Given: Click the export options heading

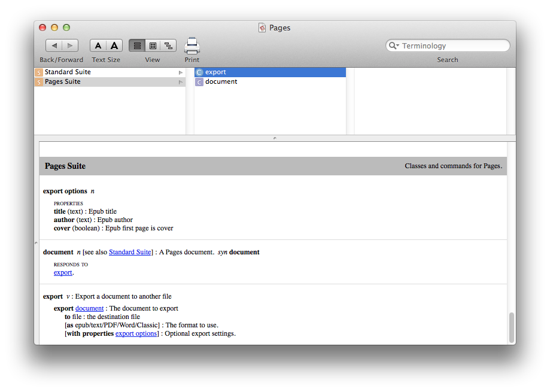Looking at the screenshot, I should tap(65, 191).
